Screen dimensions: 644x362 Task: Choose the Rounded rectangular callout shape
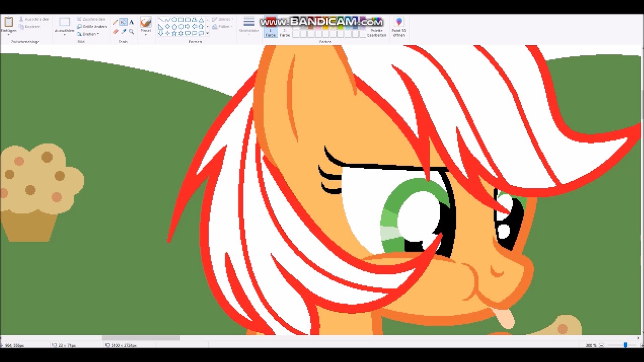(188, 33)
